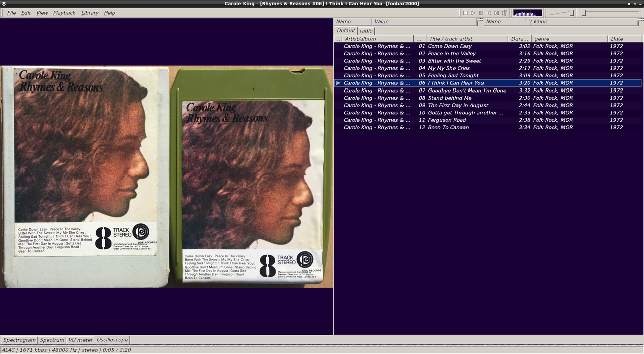Adjust the volume slider
This screenshot has height=354, width=644.
point(561,13)
